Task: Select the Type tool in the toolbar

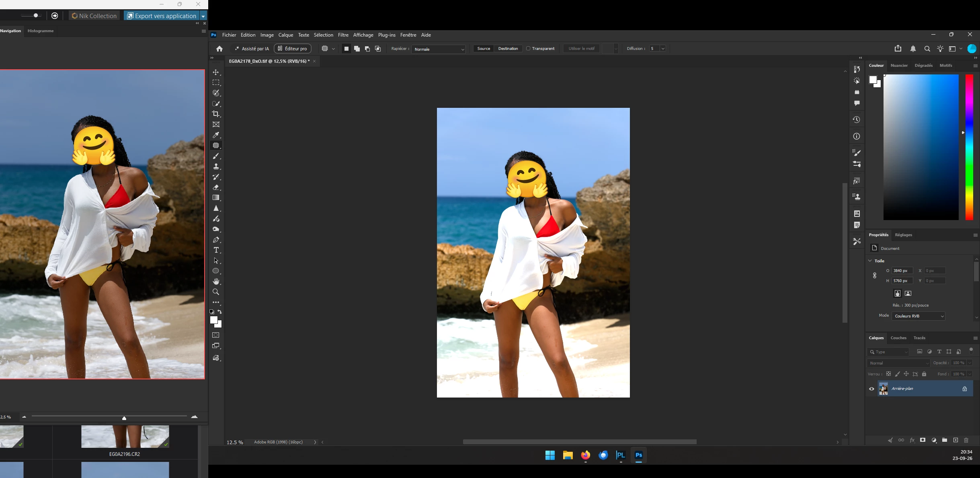Action: (x=216, y=250)
